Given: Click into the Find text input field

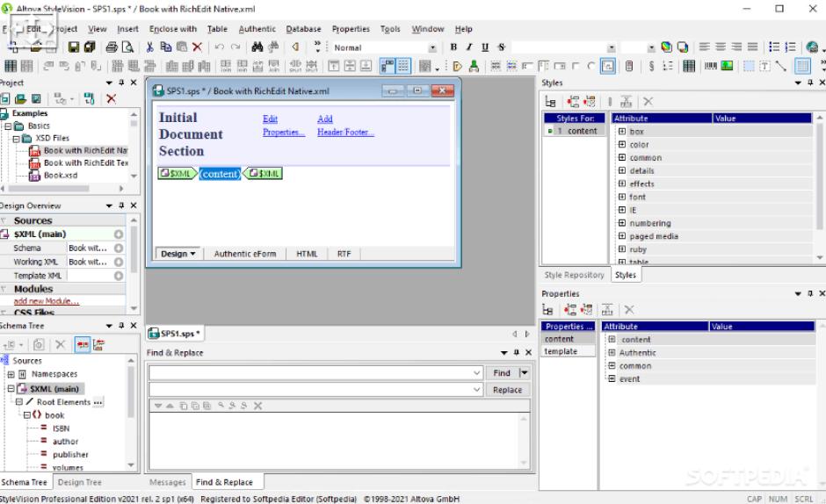Looking at the screenshot, I should 311,373.
